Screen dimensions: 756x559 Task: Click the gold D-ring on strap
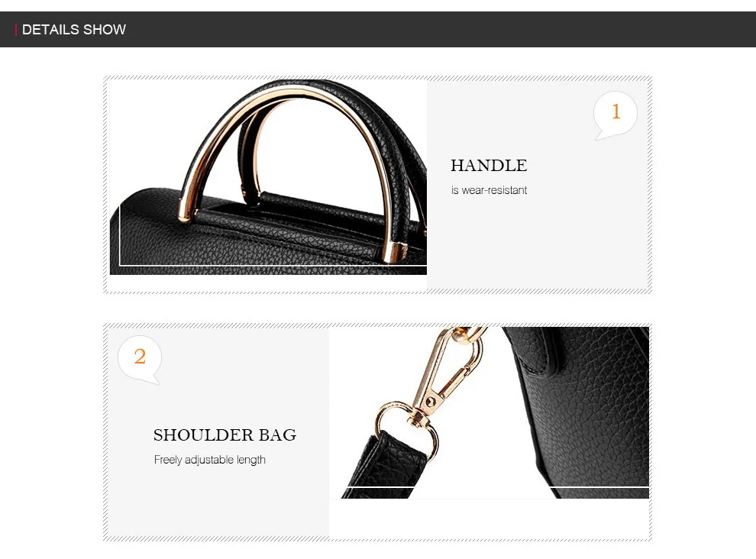pyautogui.click(x=406, y=429)
